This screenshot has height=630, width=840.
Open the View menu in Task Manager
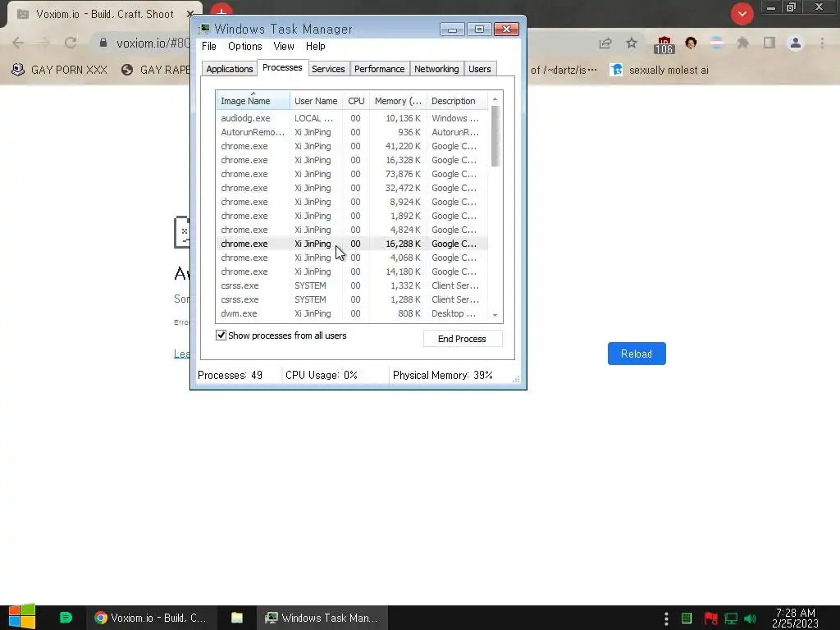(283, 46)
